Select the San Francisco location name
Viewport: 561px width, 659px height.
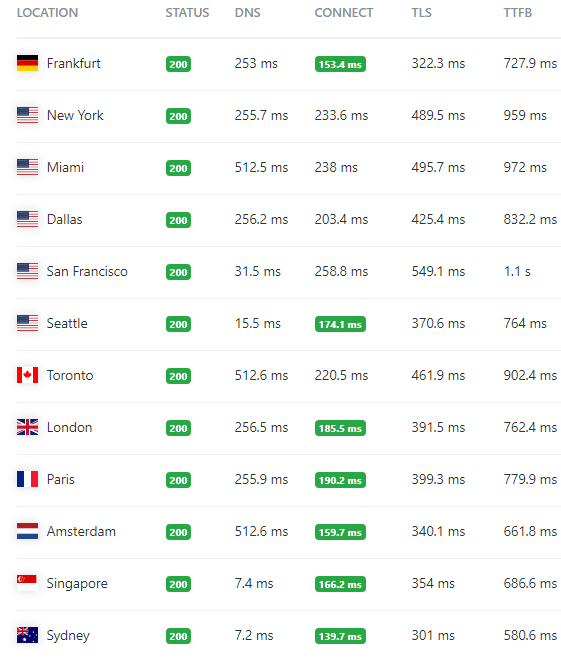point(87,272)
